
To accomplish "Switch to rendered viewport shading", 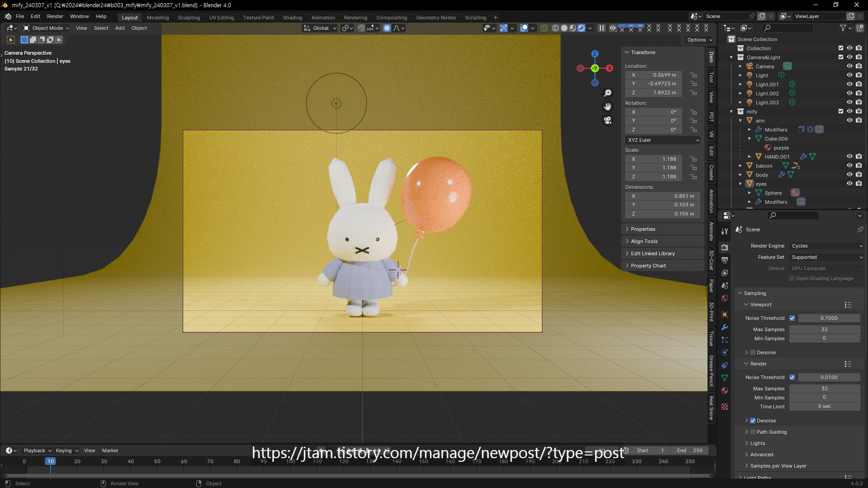I will 581,28.
